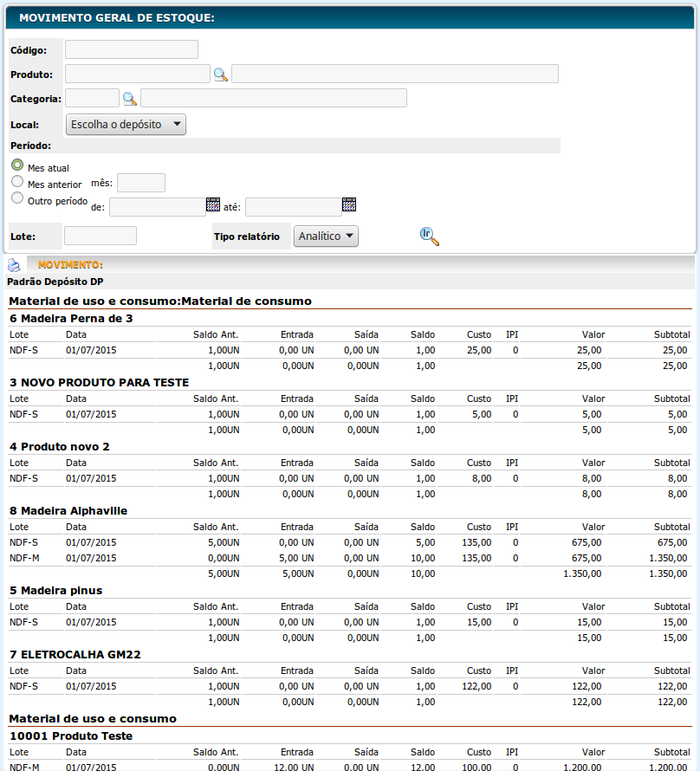700x771 pixels.
Task: Focus the Categoria code input field
Action: pos(92,98)
